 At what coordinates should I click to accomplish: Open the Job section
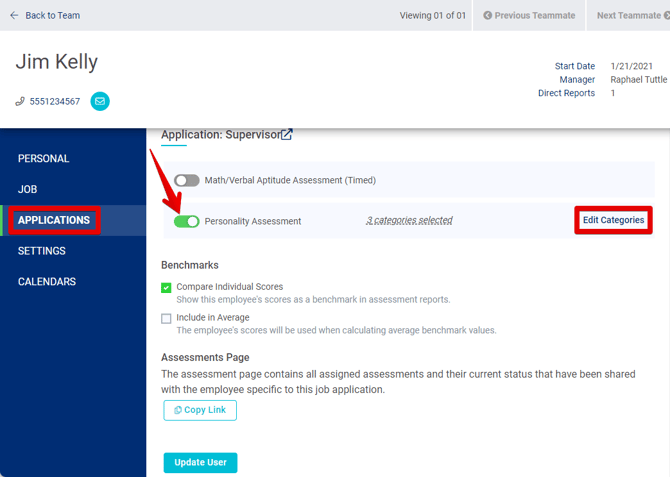28,189
